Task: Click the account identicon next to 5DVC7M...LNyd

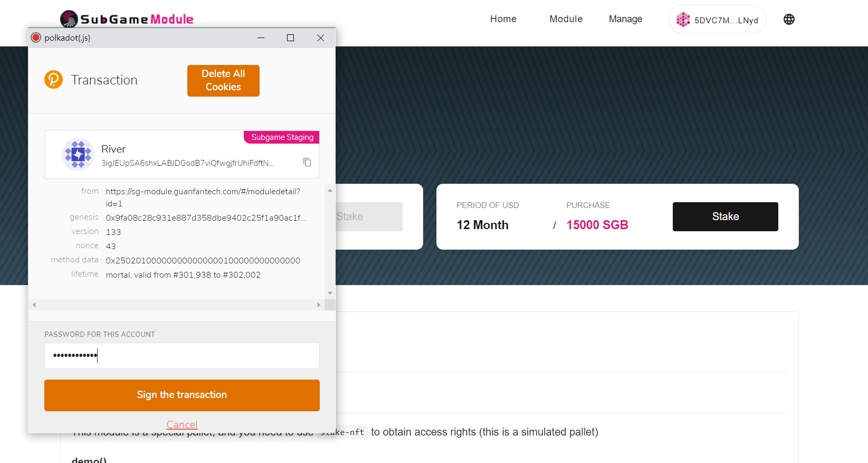Action: pos(683,20)
